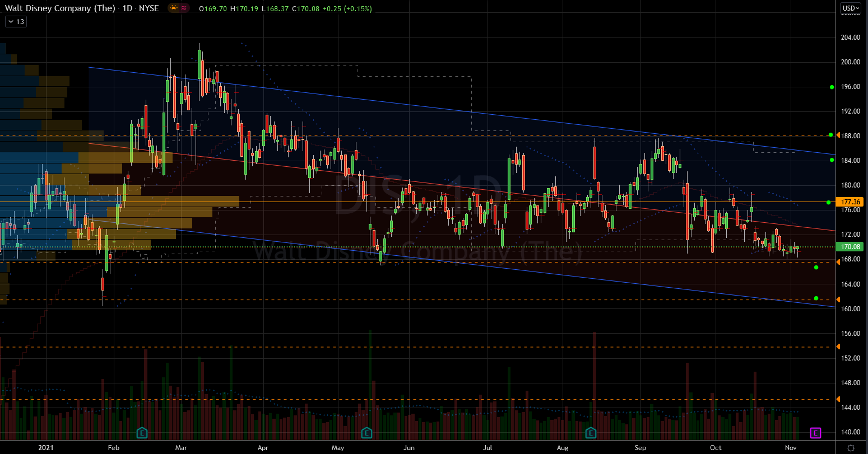Select the upper blue channel trend line
The height and width of the screenshot is (454, 868).
pyautogui.click(x=462, y=111)
